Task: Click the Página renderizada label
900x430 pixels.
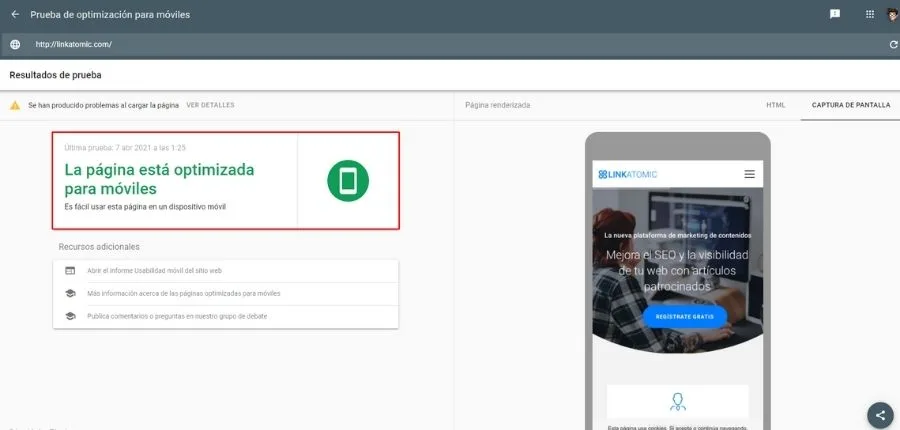Action: [x=498, y=105]
